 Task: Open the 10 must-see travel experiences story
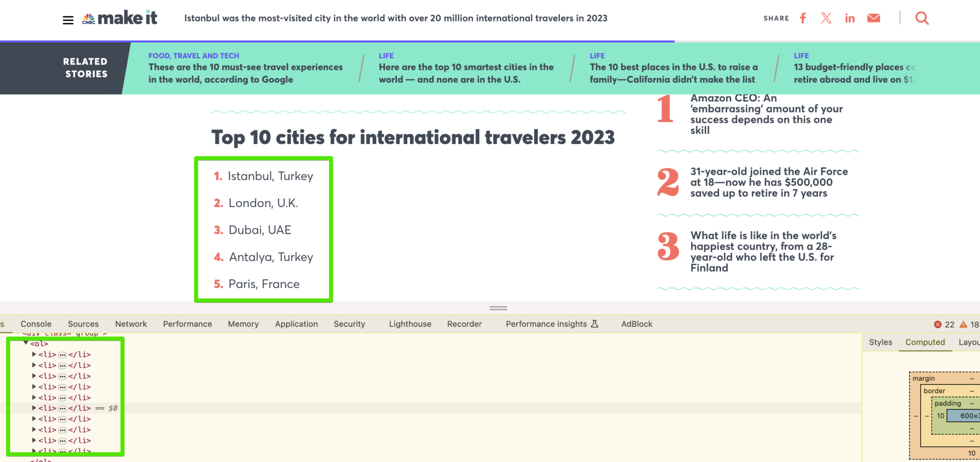(x=245, y=73)
